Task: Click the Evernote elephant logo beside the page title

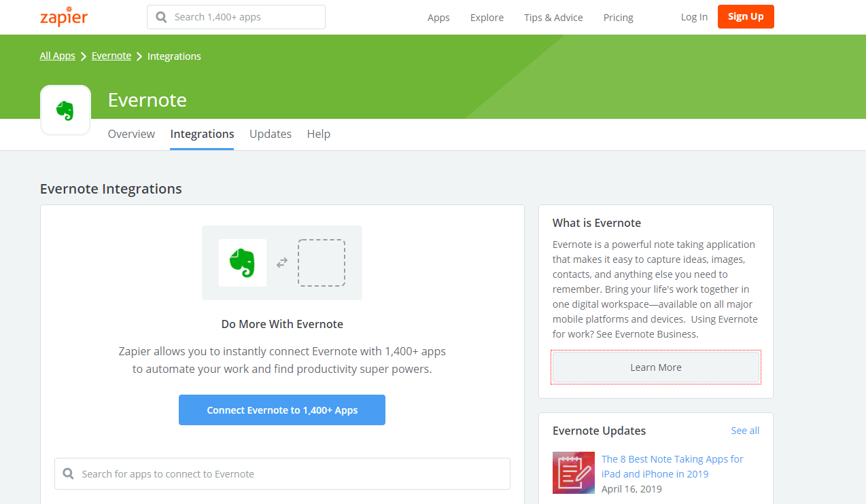Action: [65, 111]
